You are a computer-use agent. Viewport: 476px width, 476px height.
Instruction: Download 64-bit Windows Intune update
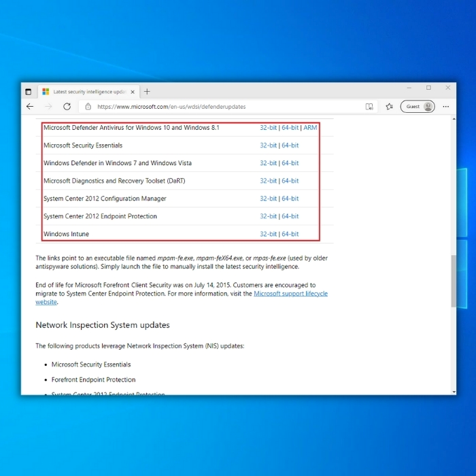click(x=290, y=234)
